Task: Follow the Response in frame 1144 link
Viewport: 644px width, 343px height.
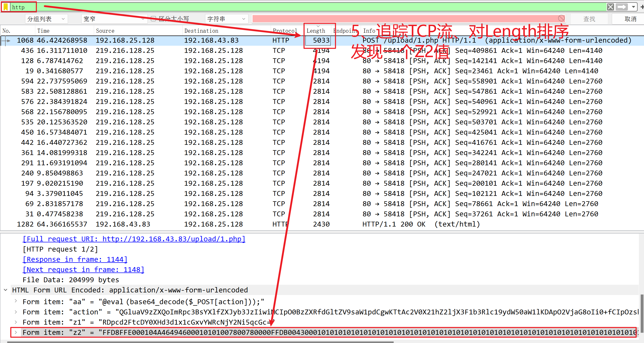Action: pos(75,259)
